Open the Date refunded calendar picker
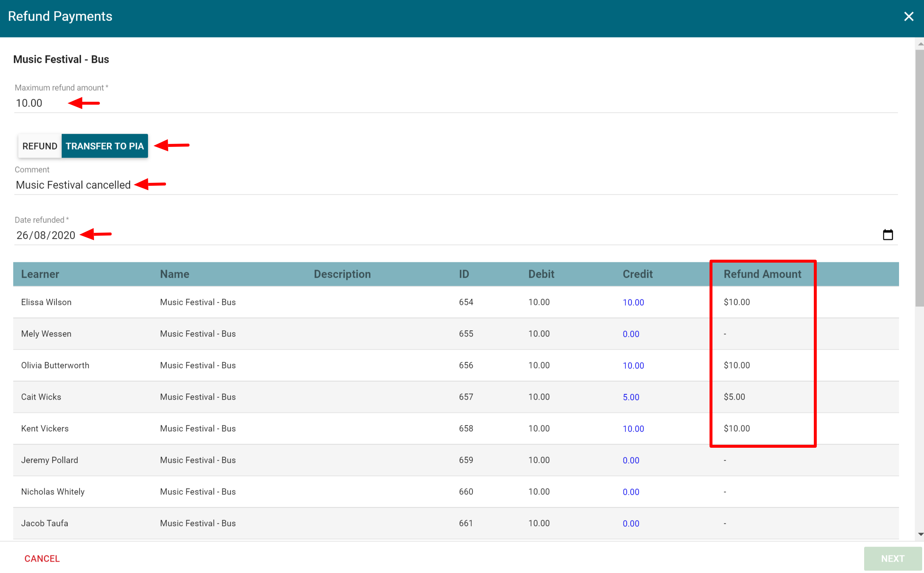Image resolution: width=924 pixels, height=573 pixels. (887, 235)
